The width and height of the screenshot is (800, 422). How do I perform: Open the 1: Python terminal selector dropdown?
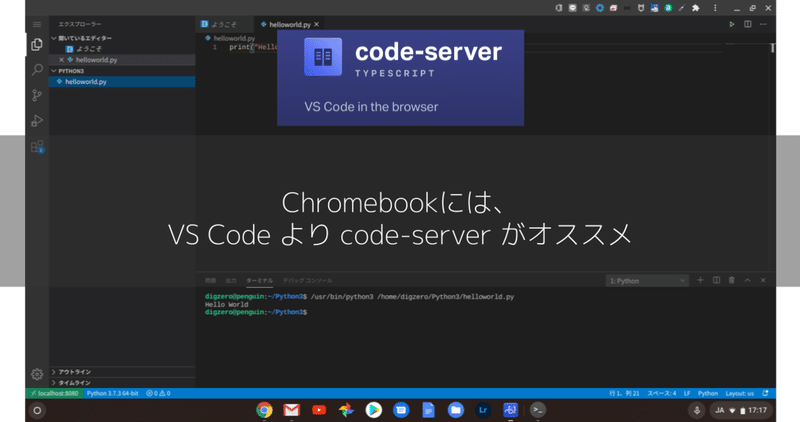tap(647, 281)
